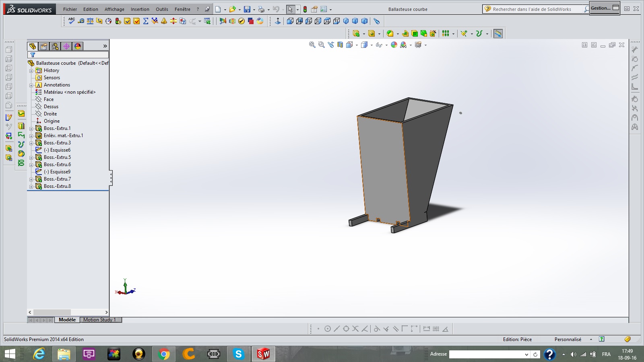Expand the History node
Viewport: 644px width, 362px height.
[x=31, y=70]
